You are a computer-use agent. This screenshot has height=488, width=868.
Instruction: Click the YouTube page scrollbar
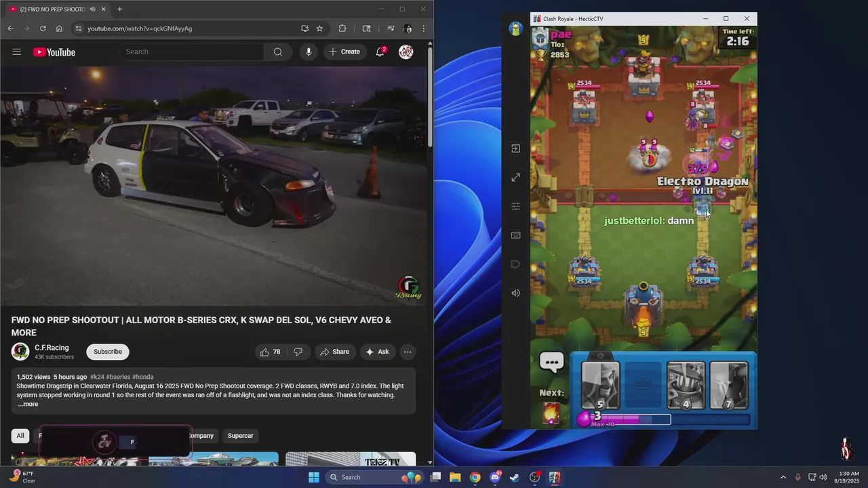pos(430,96)
